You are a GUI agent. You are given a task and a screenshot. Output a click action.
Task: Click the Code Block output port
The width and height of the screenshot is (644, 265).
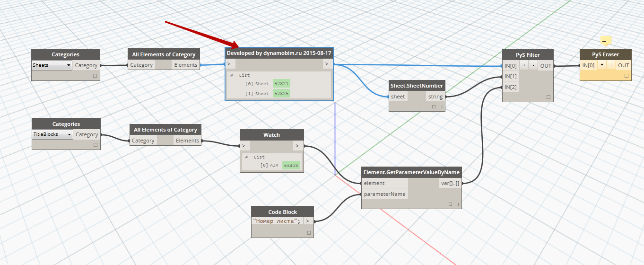(308, 221)
